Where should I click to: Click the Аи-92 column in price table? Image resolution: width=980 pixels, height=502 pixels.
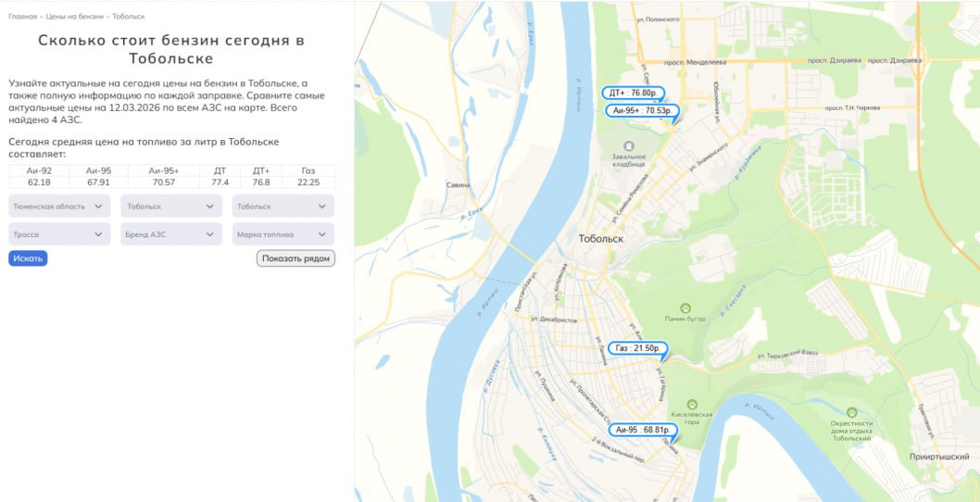(x=39, y=170)
